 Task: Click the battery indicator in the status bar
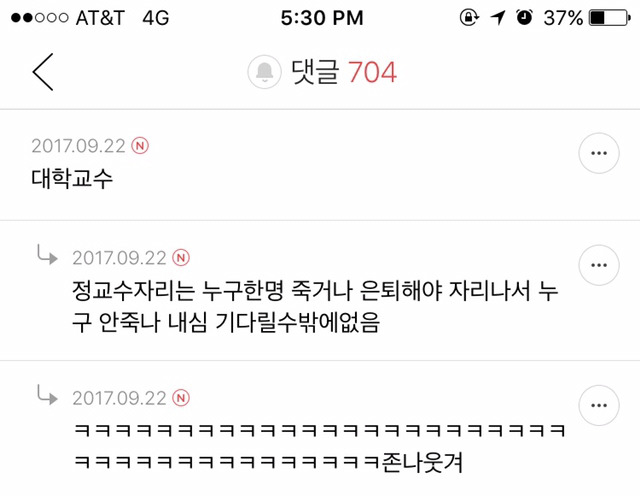[x=610, y=18]
